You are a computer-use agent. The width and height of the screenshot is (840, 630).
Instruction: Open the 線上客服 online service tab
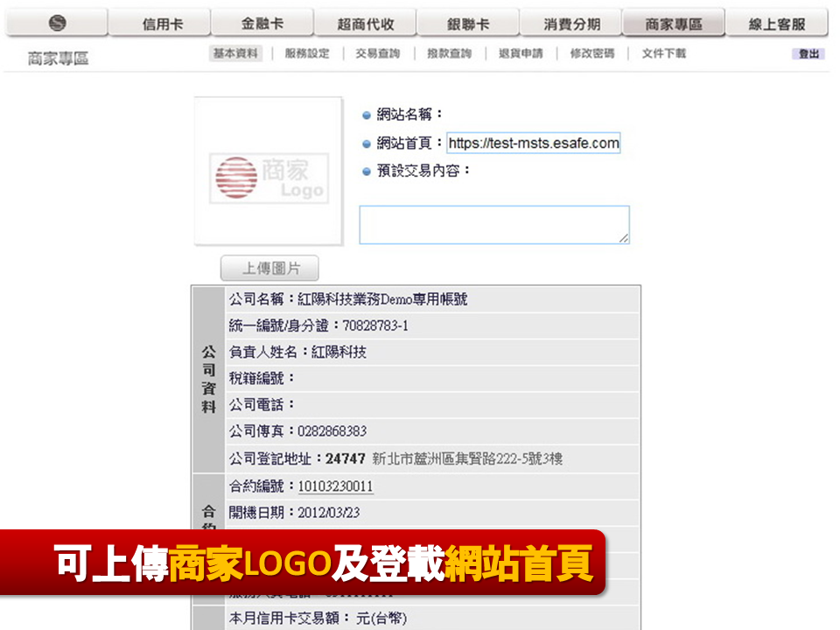tap(776, 22)
